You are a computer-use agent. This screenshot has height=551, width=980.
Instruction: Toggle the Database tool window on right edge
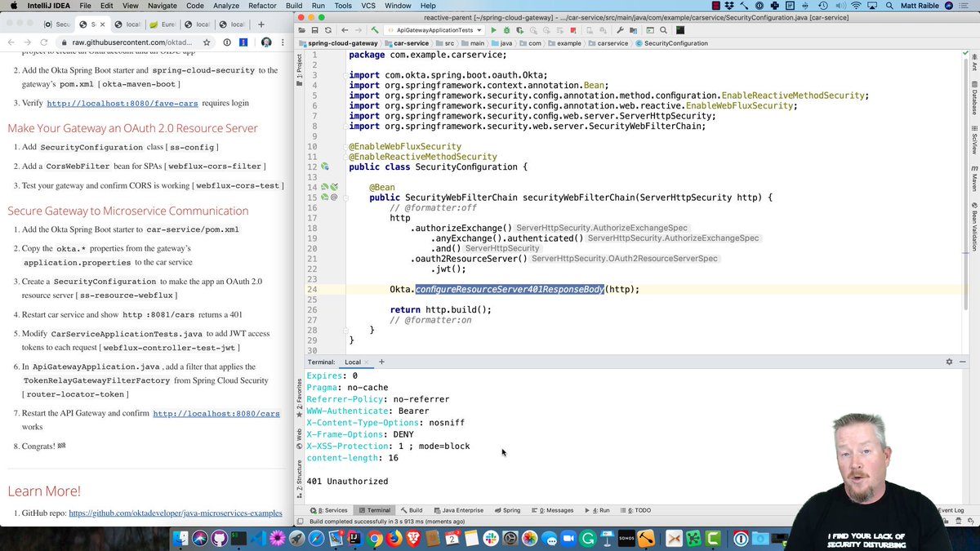pos(974,99)
